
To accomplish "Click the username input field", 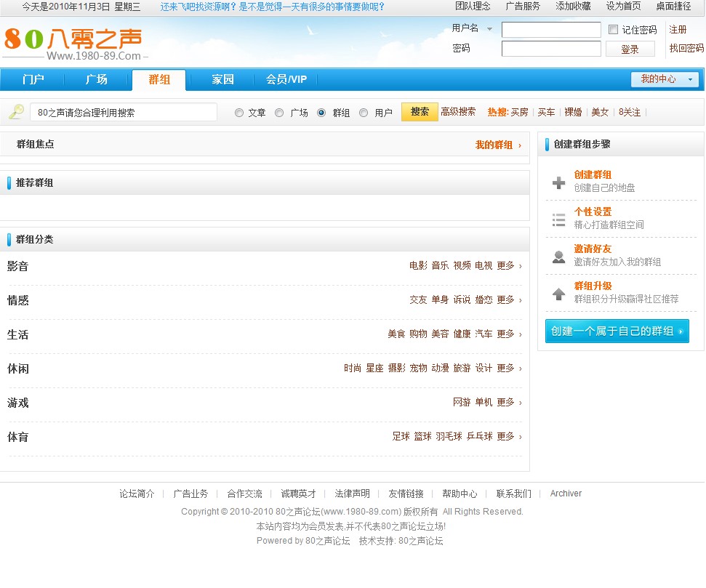I will pos(551,30).
